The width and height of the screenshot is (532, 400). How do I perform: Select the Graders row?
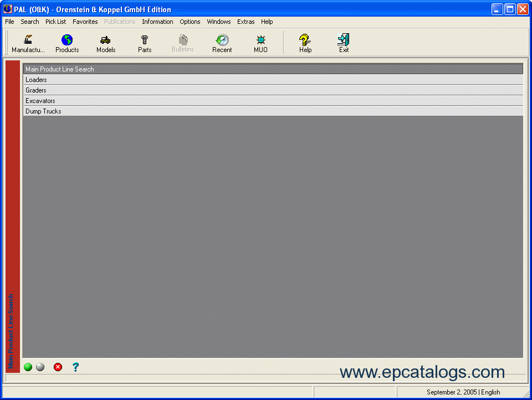click(x=273, y=90)
